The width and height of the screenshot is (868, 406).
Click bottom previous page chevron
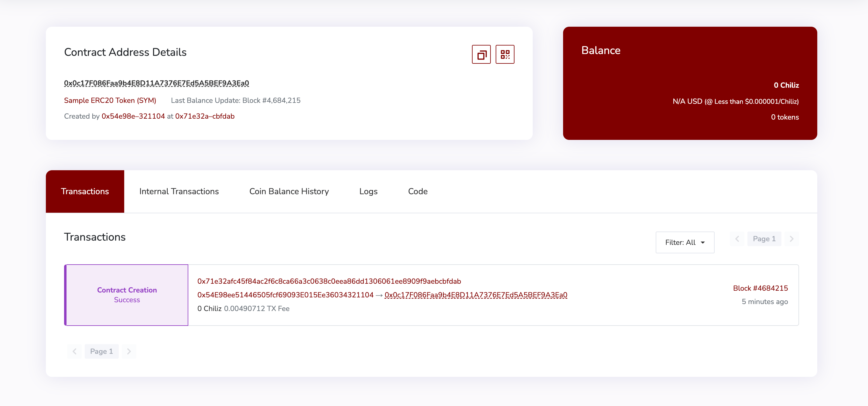(x=74, y=351)
